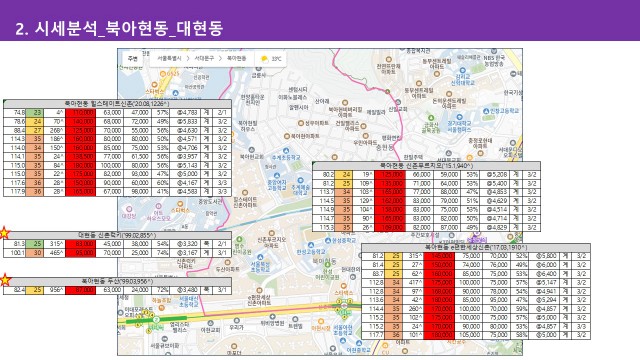This screenshot has width=640, height=360.
Task: Click the red 83,000 cell in 신촌럭키 table
Action: coord(80,244)
